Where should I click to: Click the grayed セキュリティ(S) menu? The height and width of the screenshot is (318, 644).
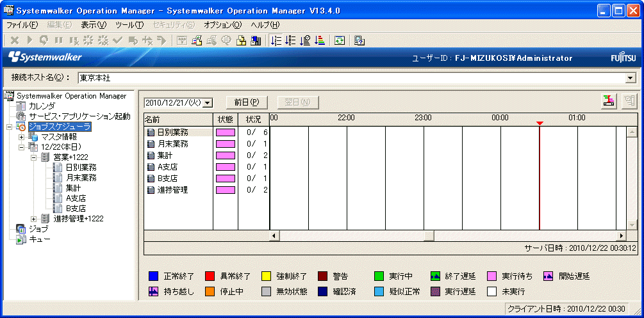tap(174, 24)
